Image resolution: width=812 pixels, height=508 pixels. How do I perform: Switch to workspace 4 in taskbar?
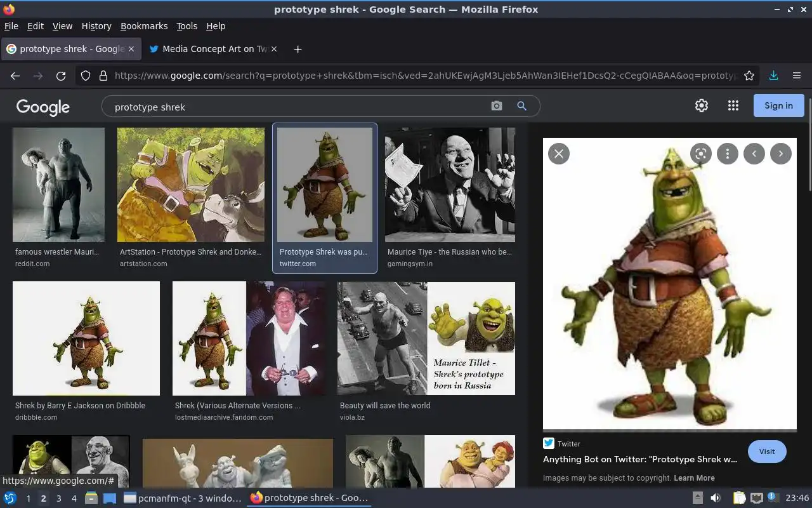pyautogui.click(x=74, y=498)
